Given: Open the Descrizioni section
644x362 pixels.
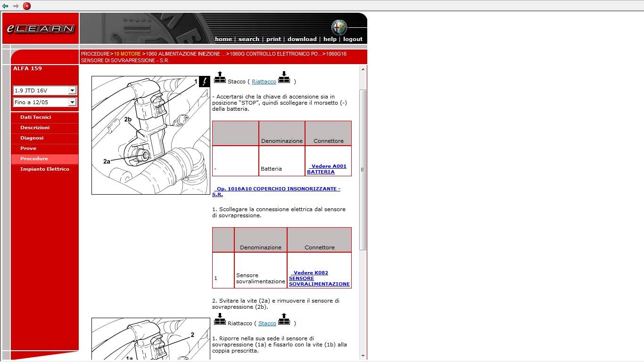Looking at the screenshot, I should click(35, 128).
